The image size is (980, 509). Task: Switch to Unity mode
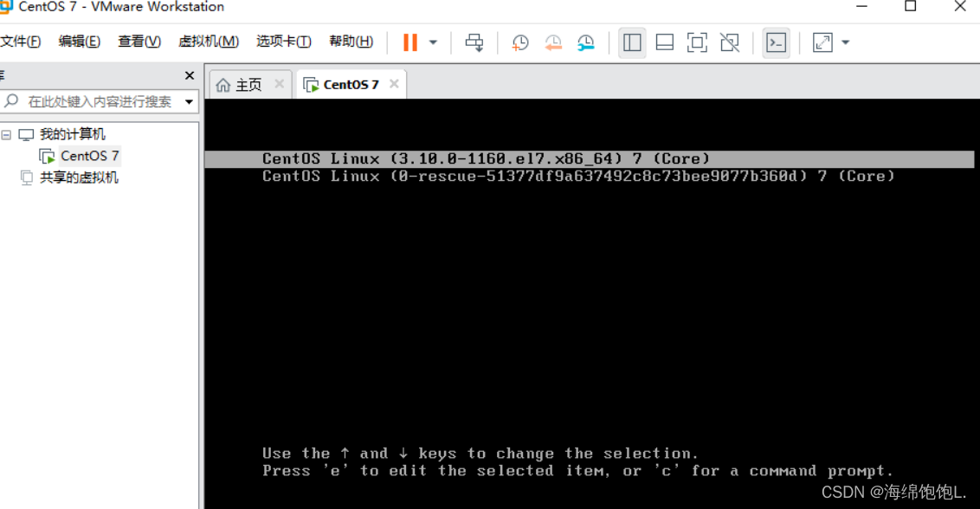tap(730, 42)
